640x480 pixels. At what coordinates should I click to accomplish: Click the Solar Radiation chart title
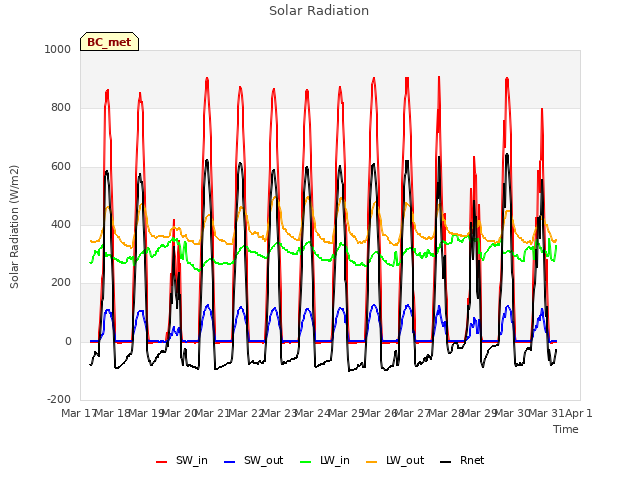click(319, 11)
